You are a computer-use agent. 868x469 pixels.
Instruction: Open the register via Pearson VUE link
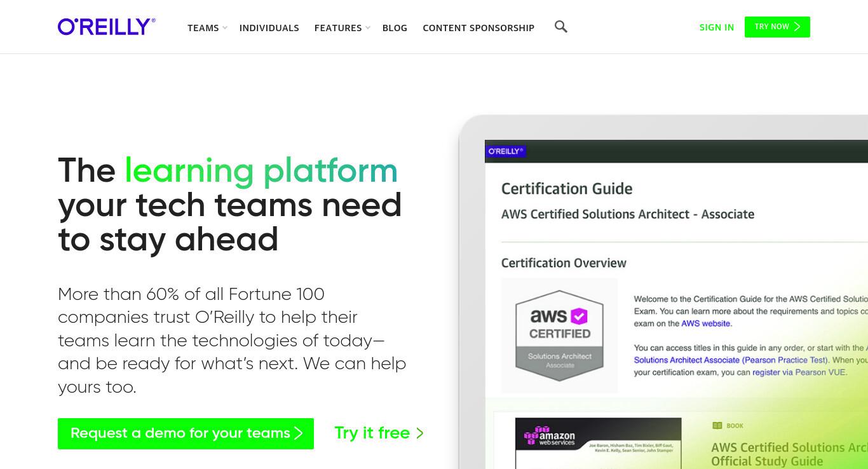point(799,372)
